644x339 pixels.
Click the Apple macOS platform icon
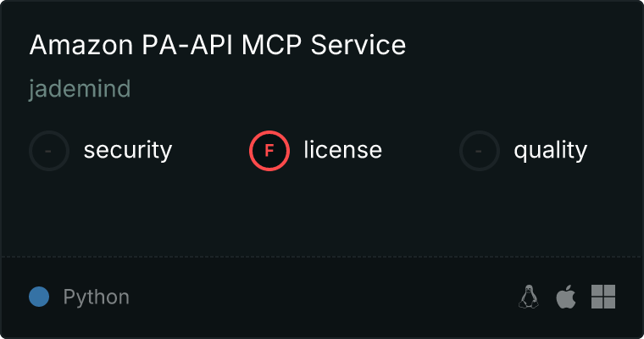565,297
